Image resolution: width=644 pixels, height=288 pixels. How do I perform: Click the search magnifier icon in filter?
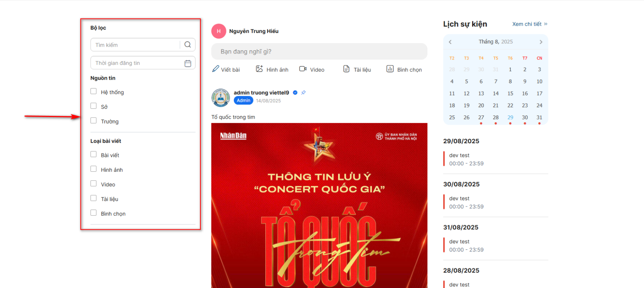pyautogui.click(x=188, y=45)
